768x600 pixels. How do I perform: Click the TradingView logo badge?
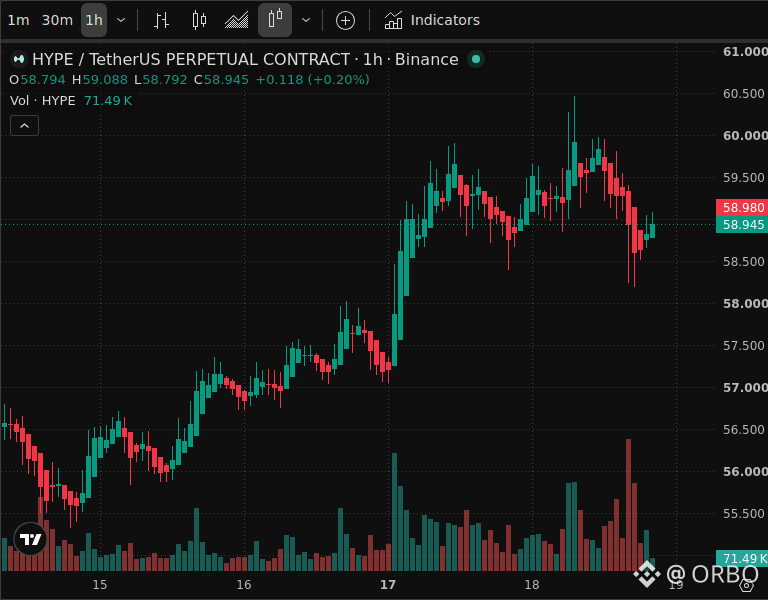pos(30,539)
